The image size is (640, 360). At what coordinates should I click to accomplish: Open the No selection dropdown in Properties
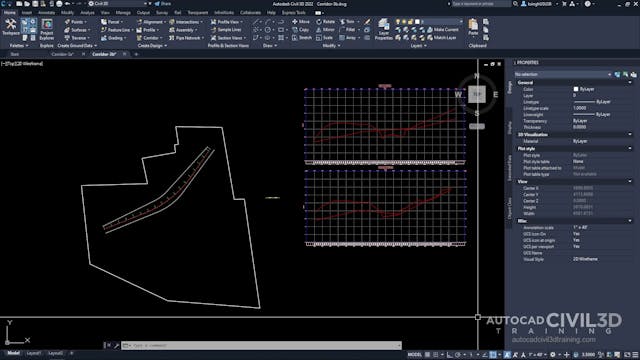point(563,74)
